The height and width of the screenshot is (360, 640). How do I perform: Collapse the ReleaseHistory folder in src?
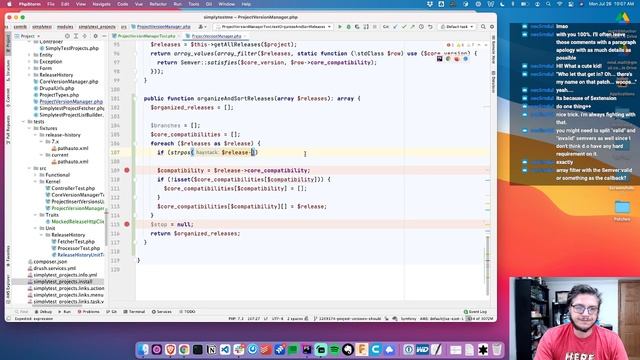pyautogui.click(x=30, y=75)
